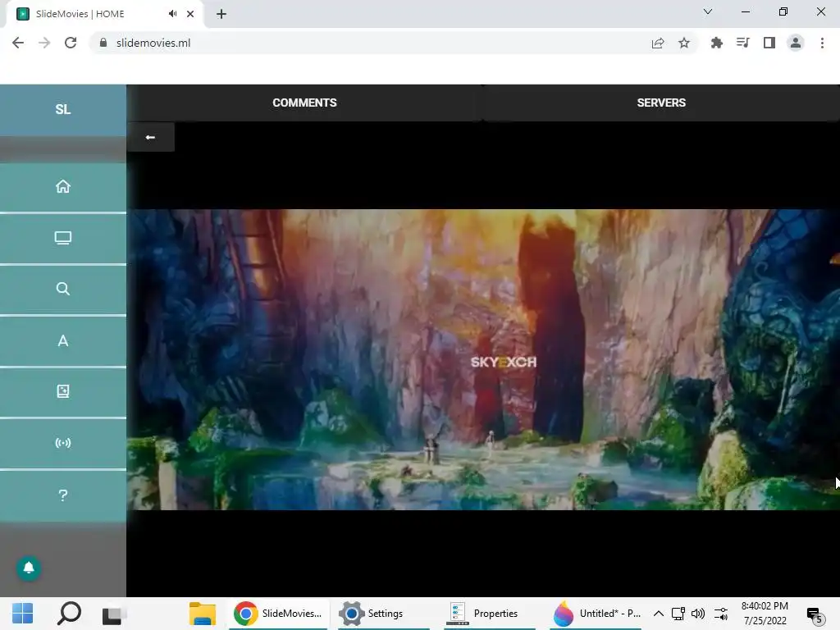This screenshot has height=630, width=840.
Task: Switch to SlideMovies Chrome taskbar item
Action: pyautogui.click(x=277, y=614)
